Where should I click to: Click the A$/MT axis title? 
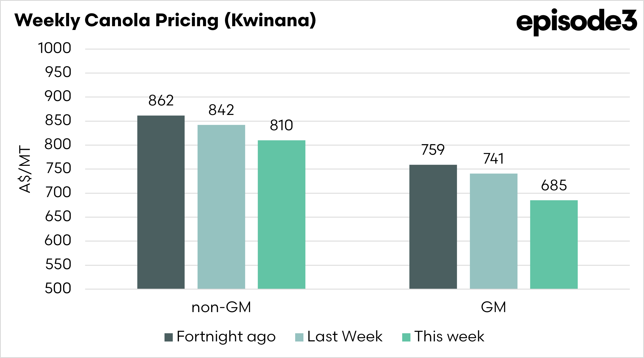pos(25,169)
